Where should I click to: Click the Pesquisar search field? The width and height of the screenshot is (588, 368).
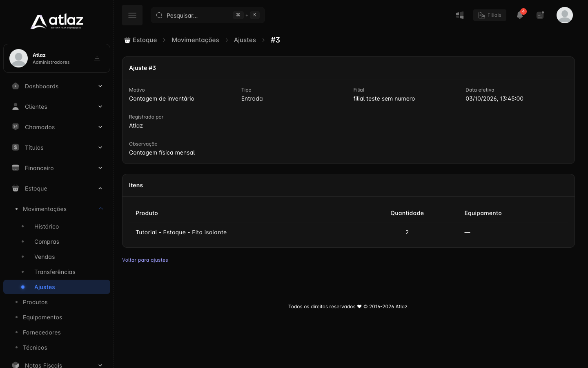pos(208,15)
